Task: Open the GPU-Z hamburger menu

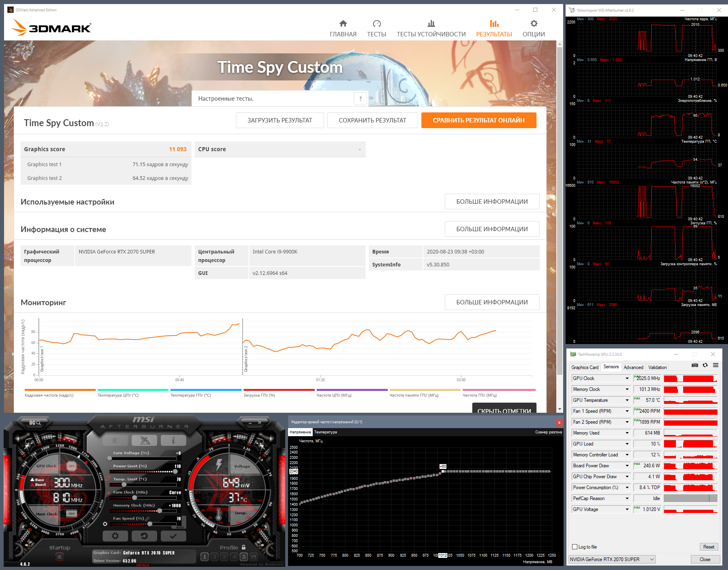Action: (x=715, y=365)
